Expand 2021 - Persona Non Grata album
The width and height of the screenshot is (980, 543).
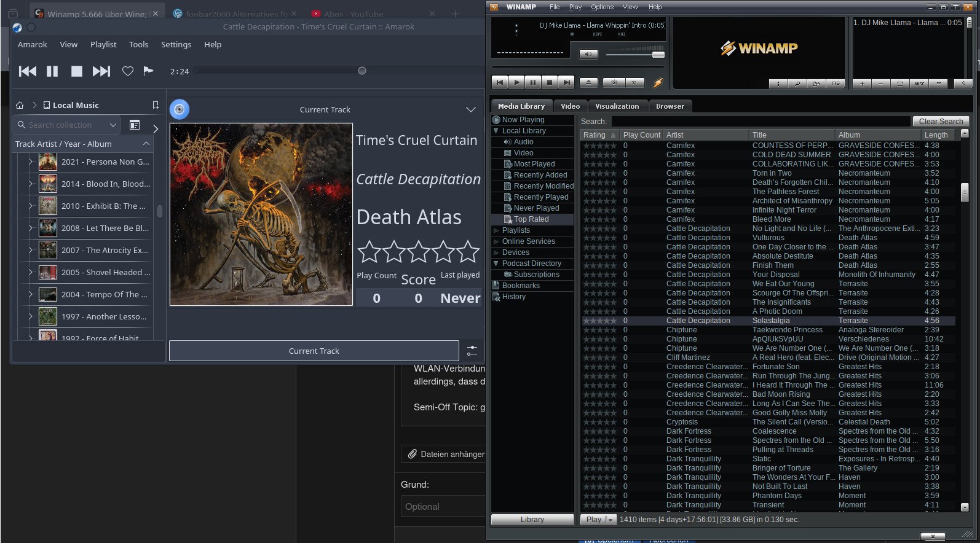[30, 162]
